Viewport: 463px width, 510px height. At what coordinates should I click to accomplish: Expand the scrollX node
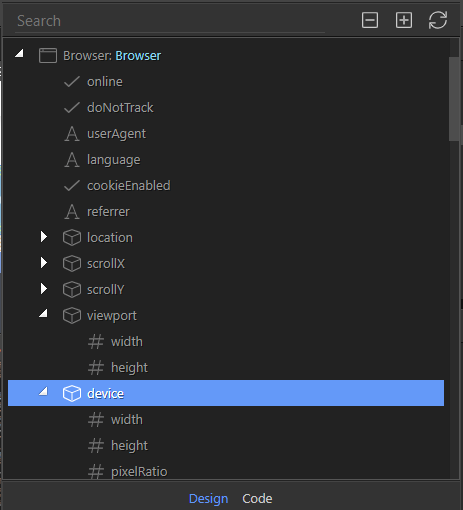pos(44,263)
